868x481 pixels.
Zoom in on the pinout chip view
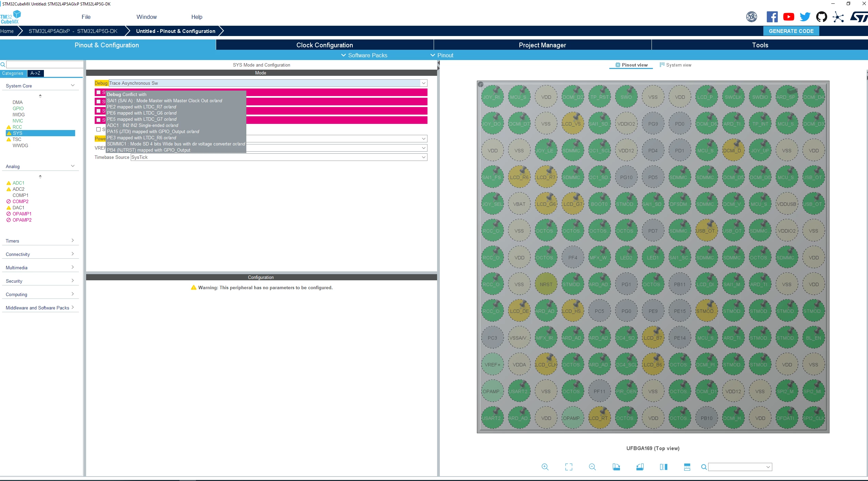click(x=545, y=467)
